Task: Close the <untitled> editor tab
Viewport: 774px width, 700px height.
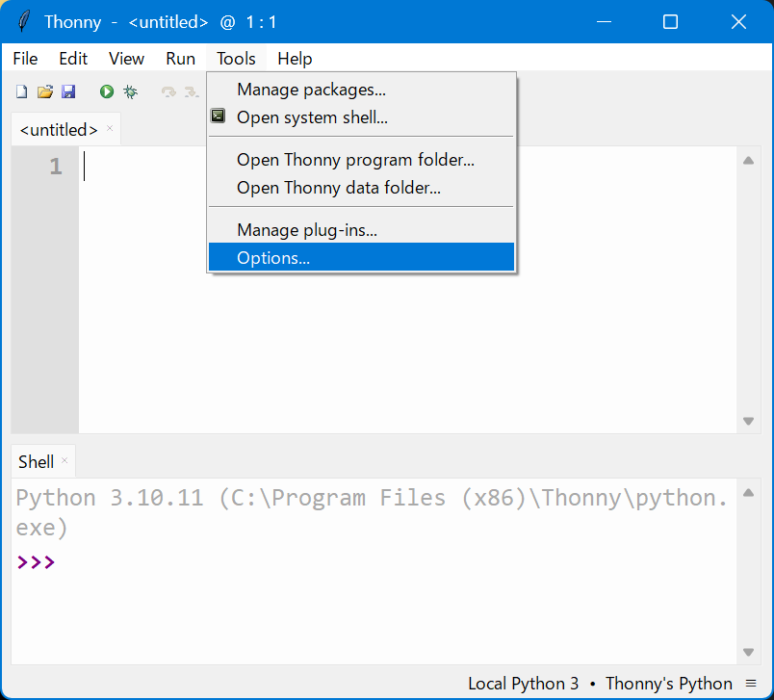Action: tap(110, 128)
